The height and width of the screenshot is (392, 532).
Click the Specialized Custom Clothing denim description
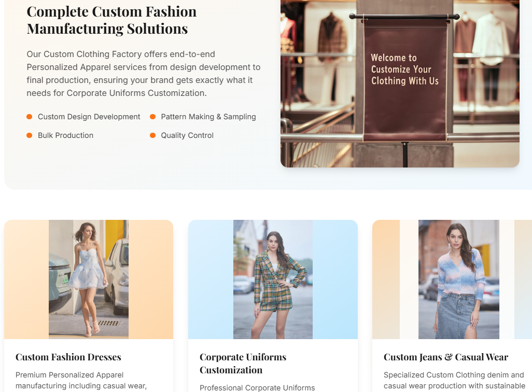[x=454, y=380]
